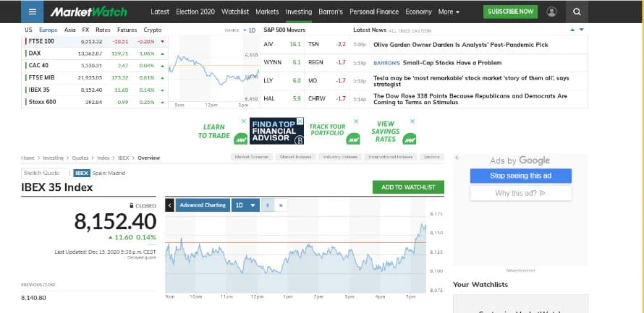Screen dimensions: 644x313
Task: Click the MarketWatch logo
Action: (x=89, y=12)
